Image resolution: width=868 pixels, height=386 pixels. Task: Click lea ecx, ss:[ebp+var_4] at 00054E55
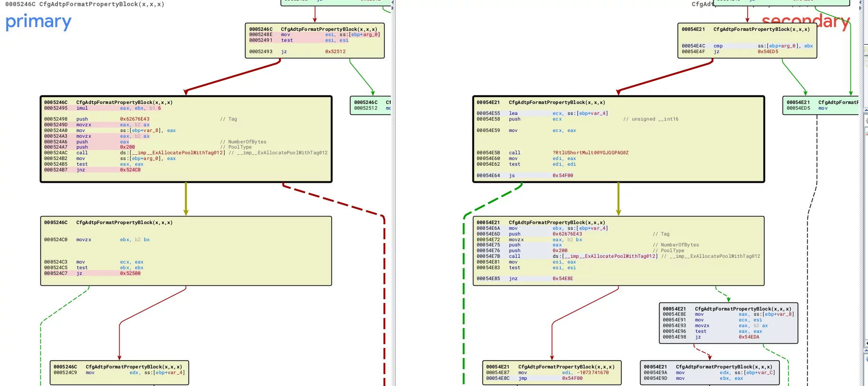[542, 113]
